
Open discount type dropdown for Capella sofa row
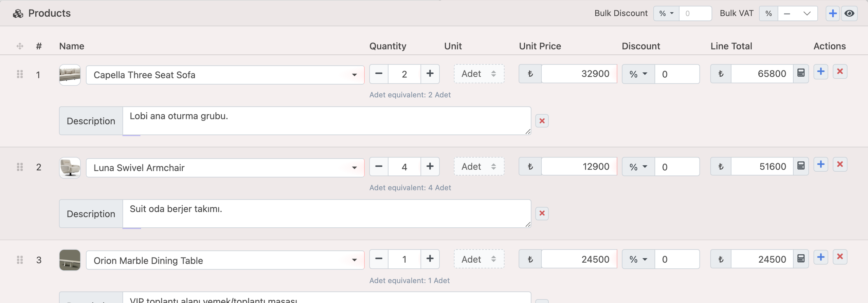tap(638, 74)
